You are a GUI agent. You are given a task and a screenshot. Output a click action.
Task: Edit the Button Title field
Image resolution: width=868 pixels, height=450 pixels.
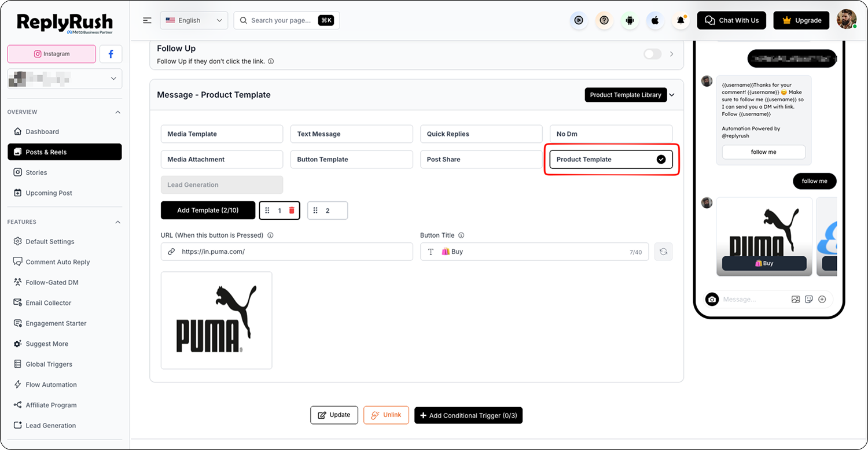point(534,252)
